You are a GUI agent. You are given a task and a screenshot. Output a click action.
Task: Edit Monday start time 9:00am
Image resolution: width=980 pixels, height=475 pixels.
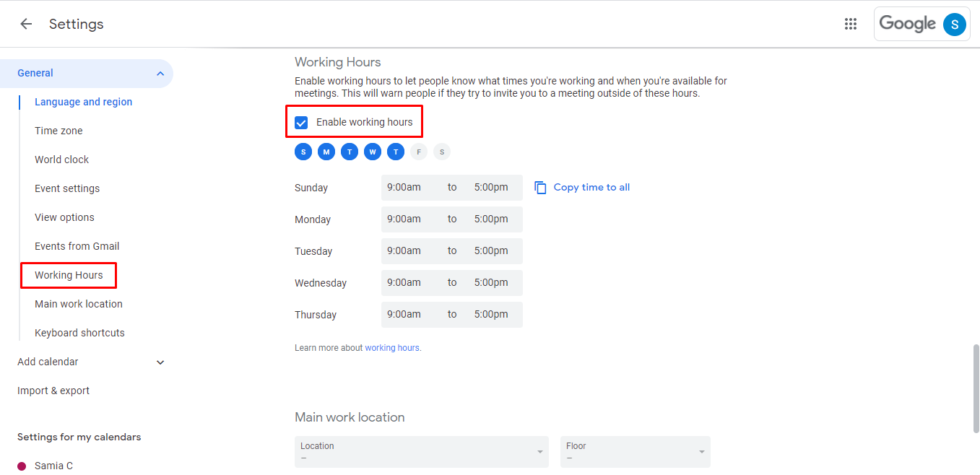(404, 219)
